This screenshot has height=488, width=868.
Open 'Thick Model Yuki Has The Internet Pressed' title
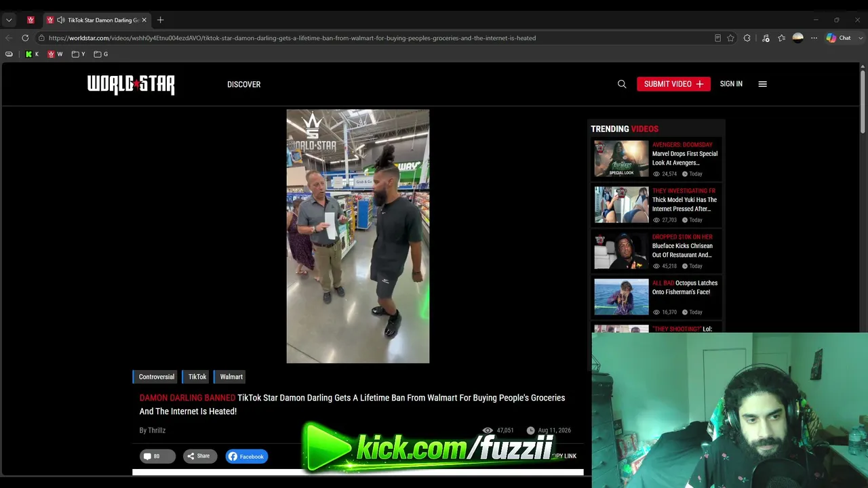tap(685, 204)
